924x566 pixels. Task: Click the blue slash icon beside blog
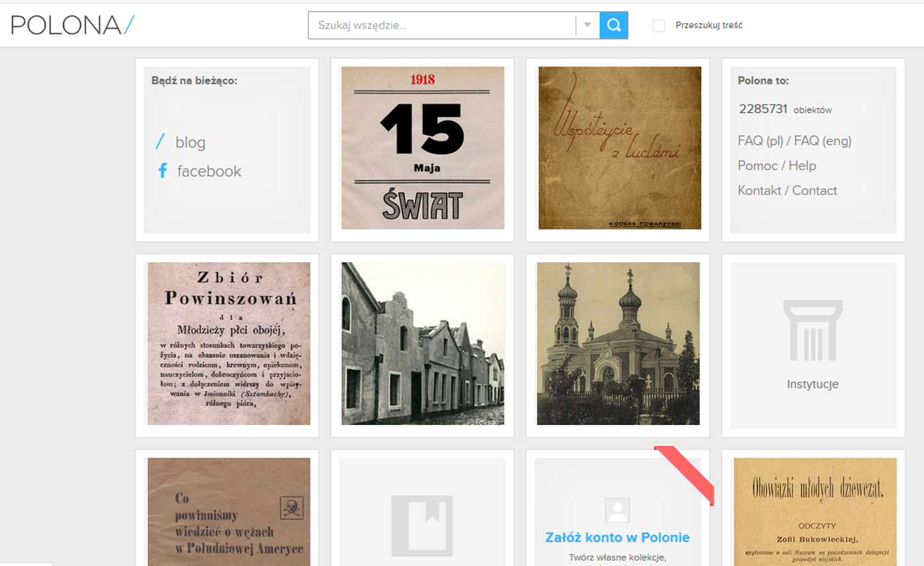[160, 142]
